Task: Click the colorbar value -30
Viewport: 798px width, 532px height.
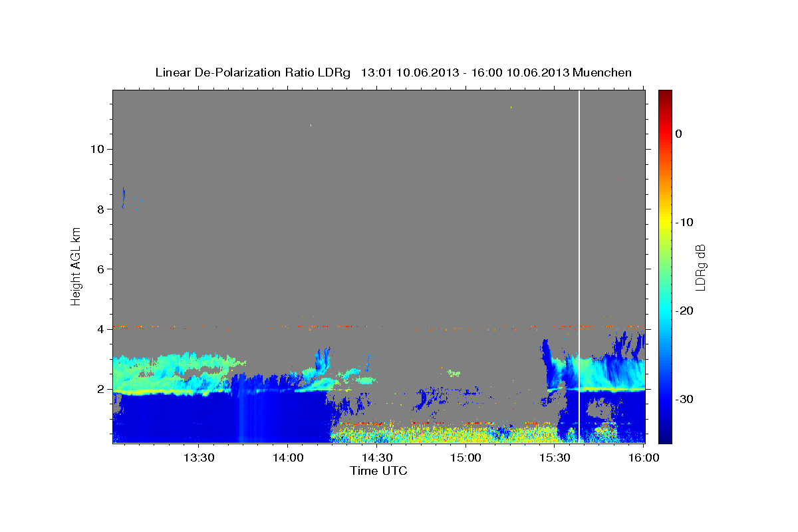Action: 685,399
